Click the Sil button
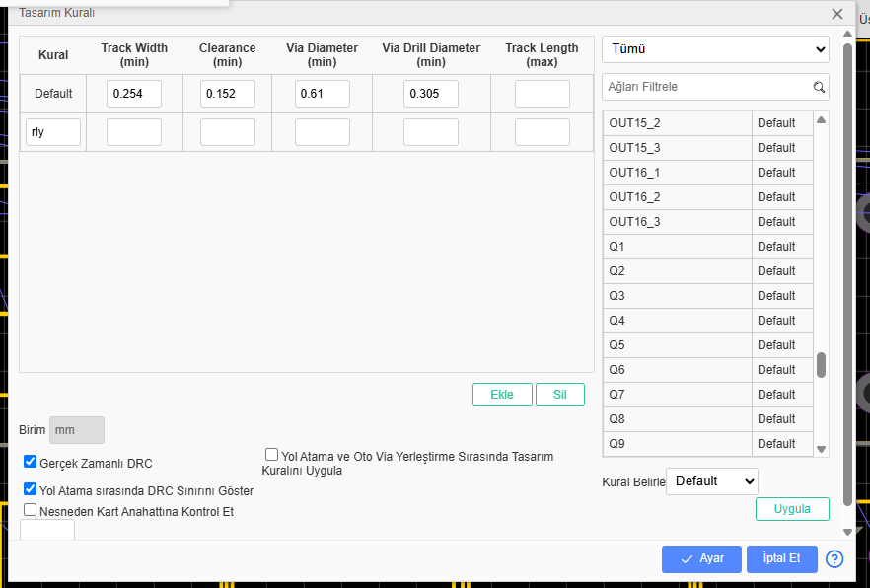The image size is (870, 588). pos(560,395)
